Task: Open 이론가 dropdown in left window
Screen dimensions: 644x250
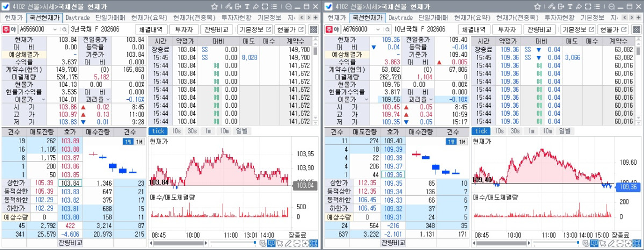Action: (44, 99)
